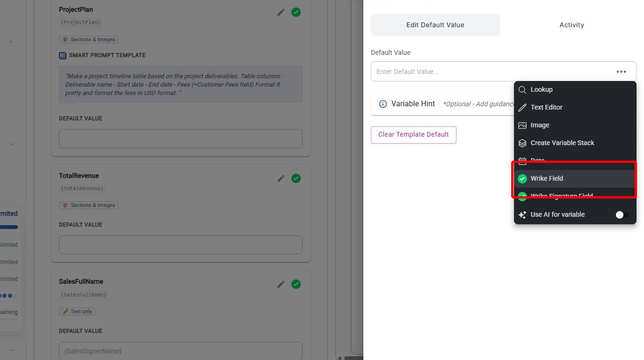Image resolution: width=644 pixels, height=360 pixels.
Task: Choose Create Variable Stack option
Action: pos(562,143)
